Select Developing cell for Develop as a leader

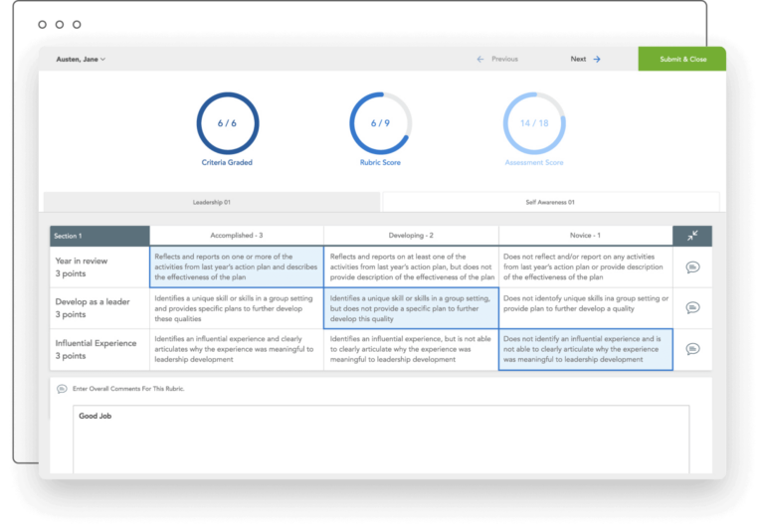point(411,308)
